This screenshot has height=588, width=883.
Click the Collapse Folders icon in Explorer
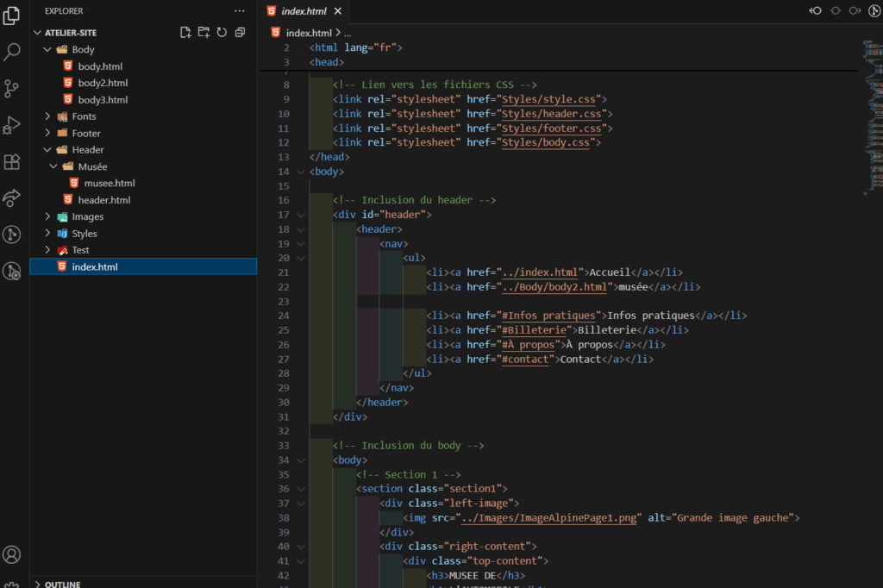coord(240,31)
